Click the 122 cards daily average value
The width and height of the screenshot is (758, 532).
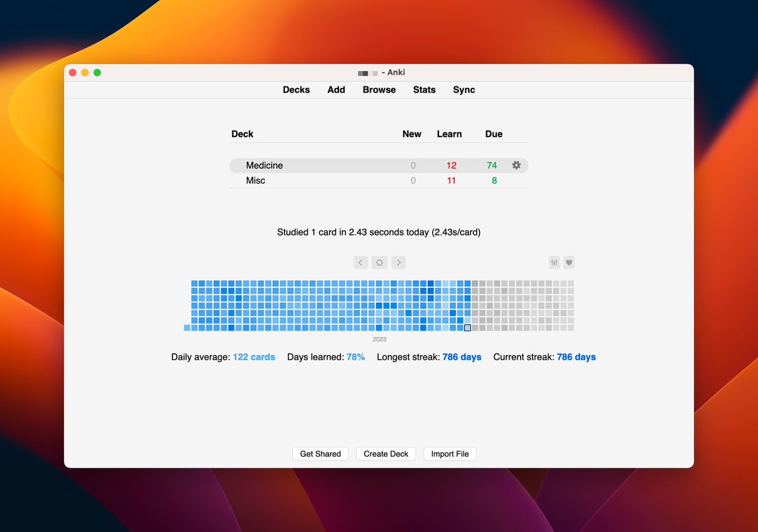(254, 357)
